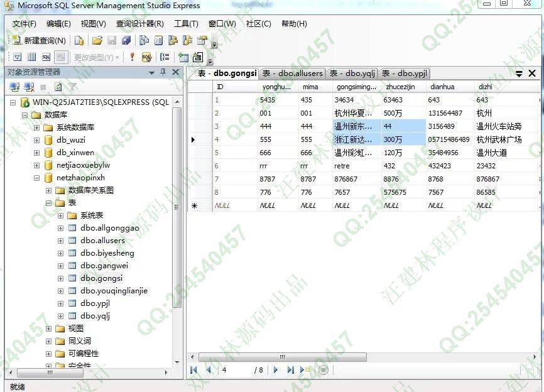This screenshot has height=392, width=544.
Task: Select the dbo.biyesheng table
Action: pyautogui.click(x=107, y=253)
